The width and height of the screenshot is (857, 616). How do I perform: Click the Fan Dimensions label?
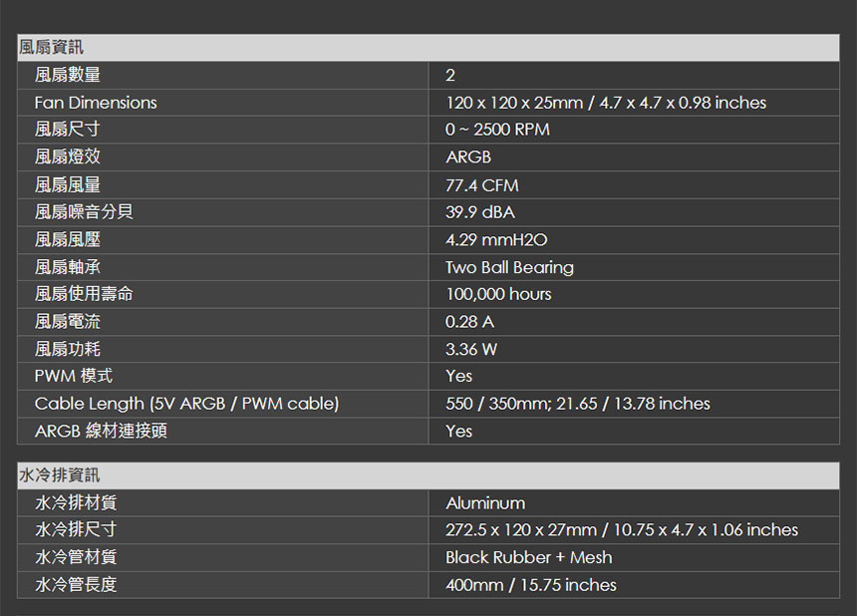point(96,103)
